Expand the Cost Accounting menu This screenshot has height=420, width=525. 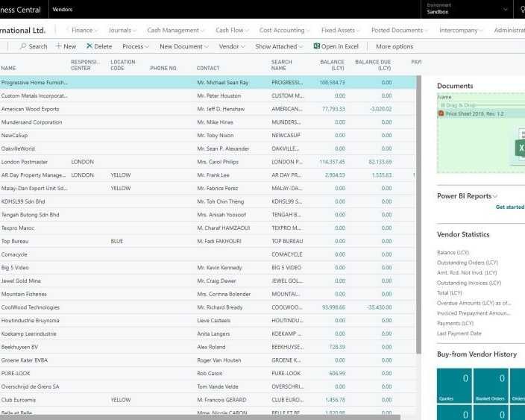pos(285,30)
